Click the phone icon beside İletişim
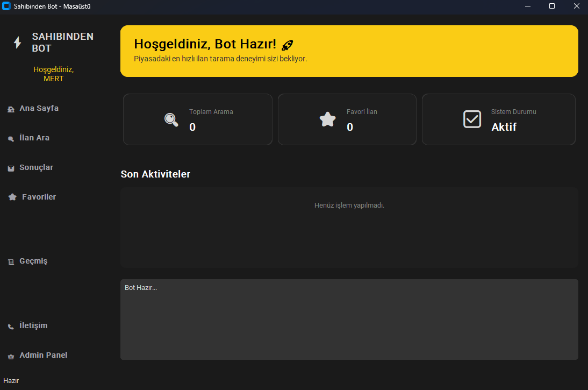Viewport: 588px width, 390px height. point(11,327)
